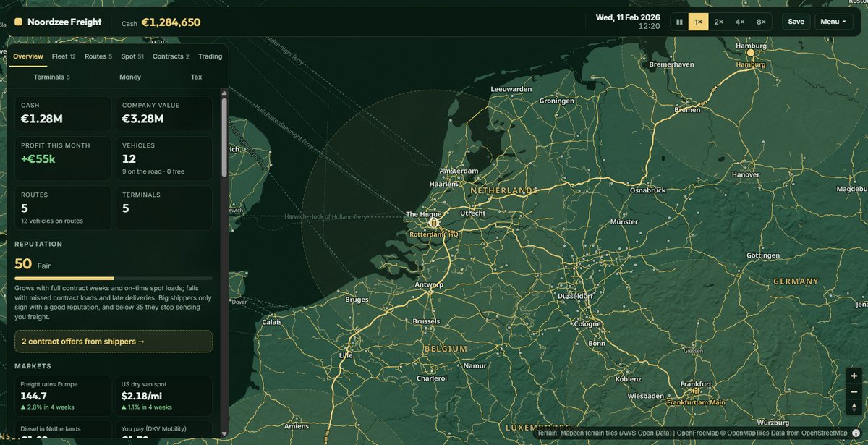Open map attribution info icon

(856, 433)
